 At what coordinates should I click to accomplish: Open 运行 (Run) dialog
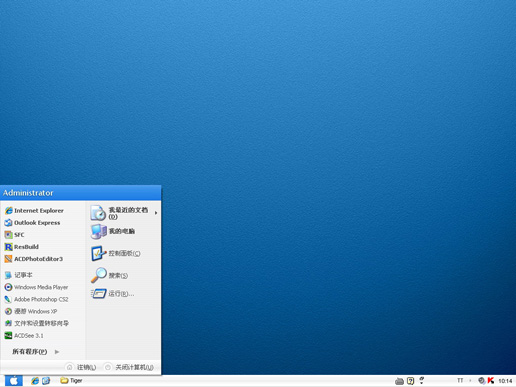pyautogui.click(x=113, y=294)
